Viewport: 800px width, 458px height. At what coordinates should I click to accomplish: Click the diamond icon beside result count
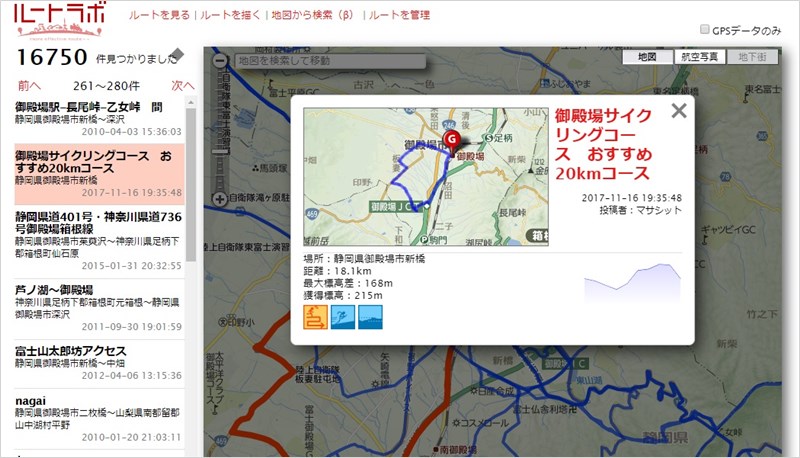pos(178,54)
